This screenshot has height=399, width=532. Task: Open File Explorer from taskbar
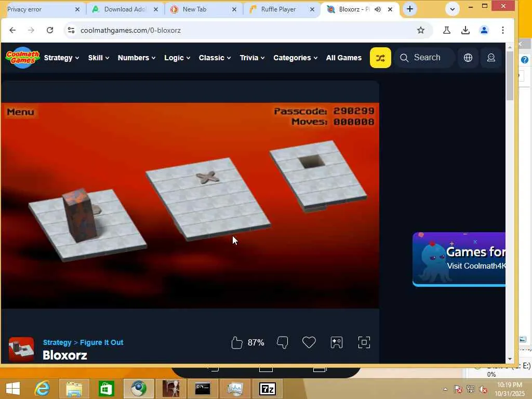click(x=74, y=389)
